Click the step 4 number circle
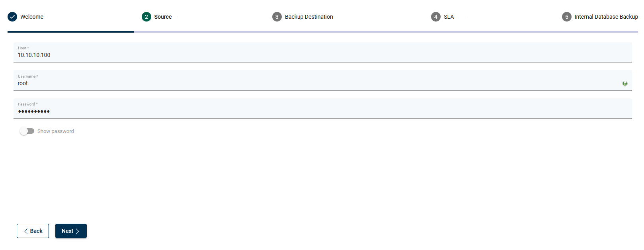644x250 pixels. 436,17
